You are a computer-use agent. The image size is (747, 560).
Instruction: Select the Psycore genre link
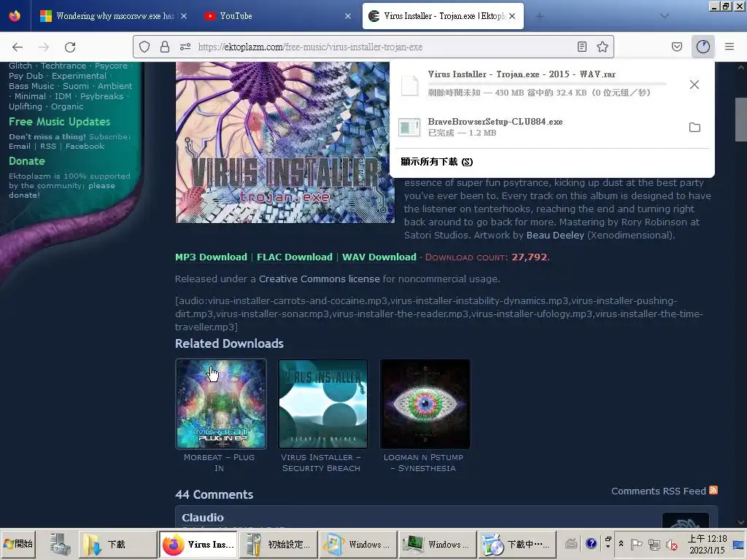click(x=111, y=66)
